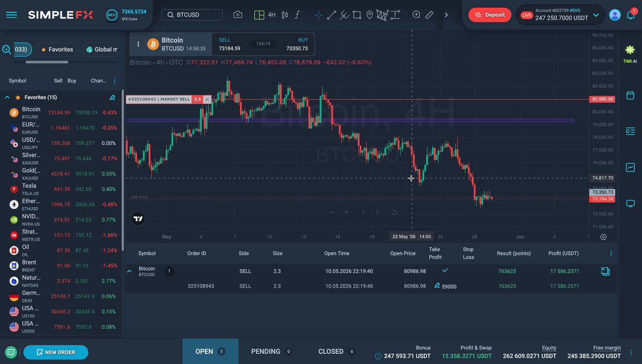Open notifications bell with 7 alerts
This screenshot has height=364, width=642.
click(631, 14)
